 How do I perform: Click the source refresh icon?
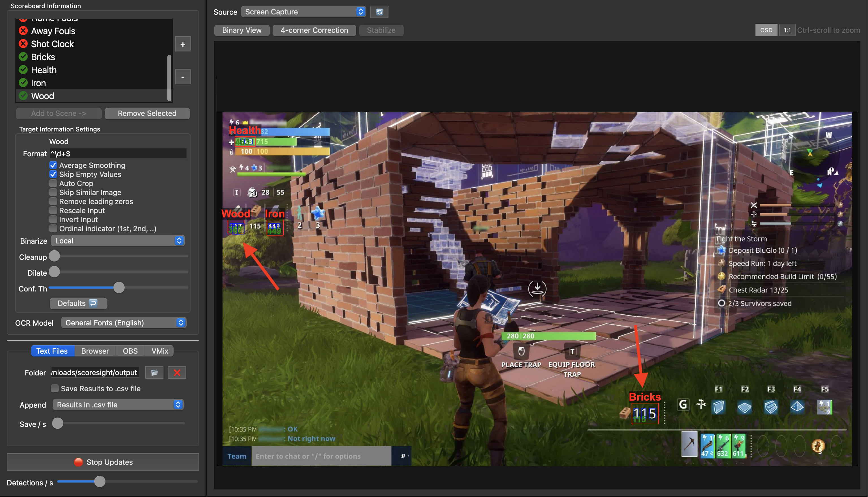coord(379,12)
